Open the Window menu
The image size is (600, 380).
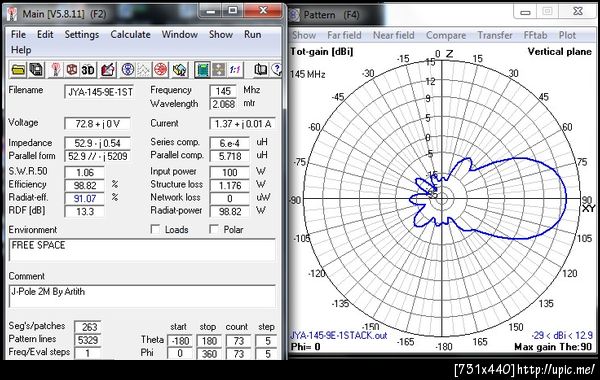click(x=179, y=34)
